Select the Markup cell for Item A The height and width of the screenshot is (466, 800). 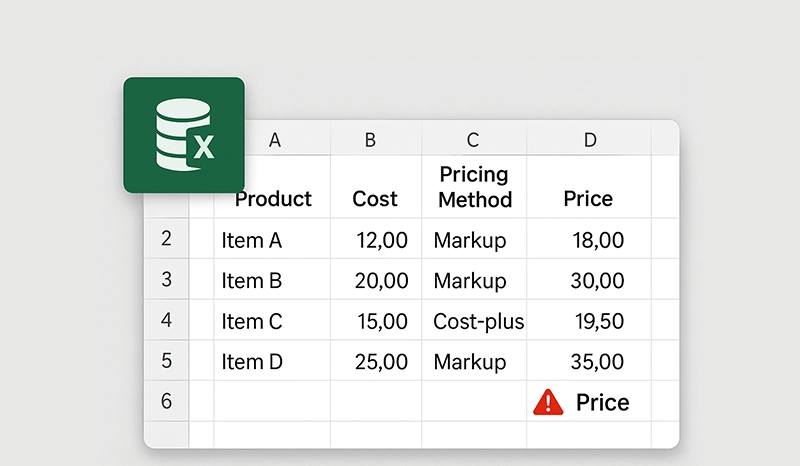click(x=474, y=238)
